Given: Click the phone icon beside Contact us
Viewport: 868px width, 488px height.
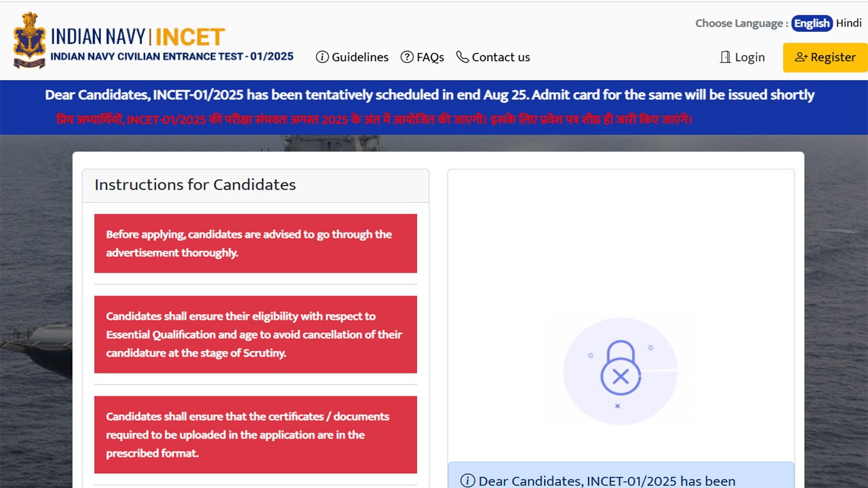Looking at the screenshot, I should 463,57.
